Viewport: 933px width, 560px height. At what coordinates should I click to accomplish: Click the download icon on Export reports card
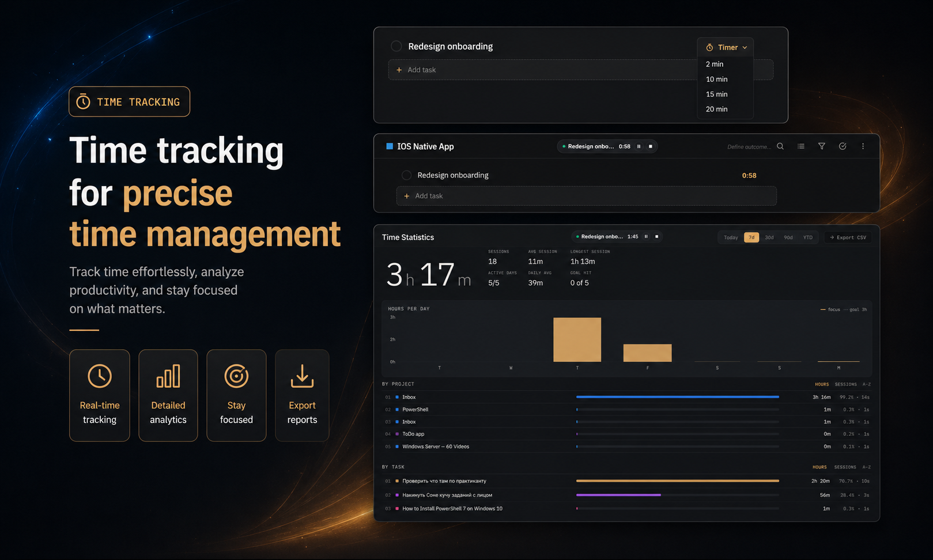pos(302,376)
